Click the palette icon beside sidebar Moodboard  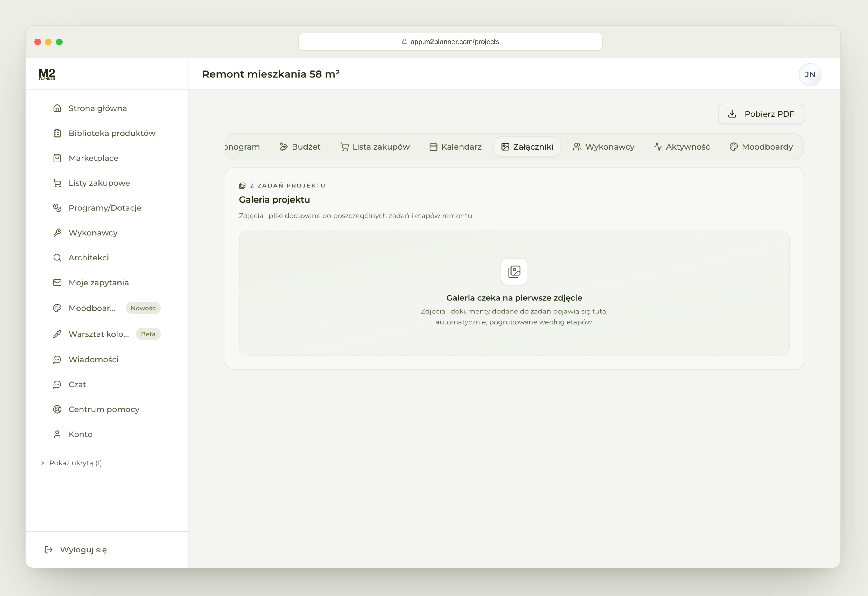tap(57, 308)
